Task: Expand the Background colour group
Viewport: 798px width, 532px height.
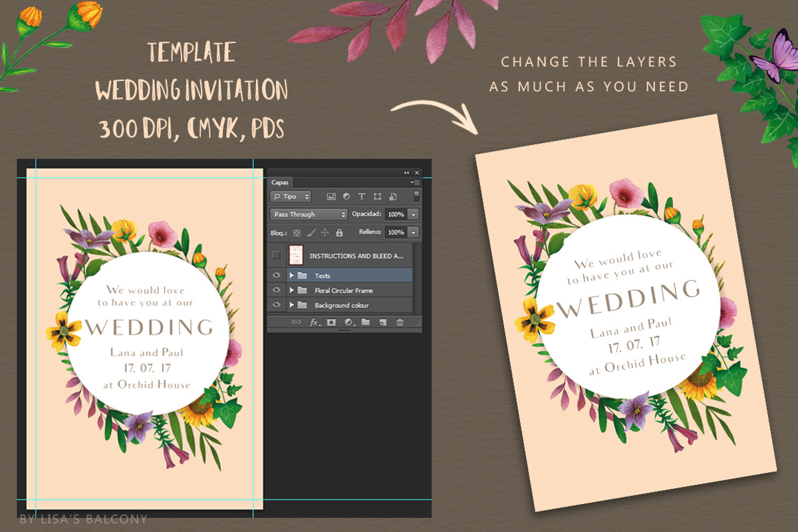Action: (x=291, y=305)
